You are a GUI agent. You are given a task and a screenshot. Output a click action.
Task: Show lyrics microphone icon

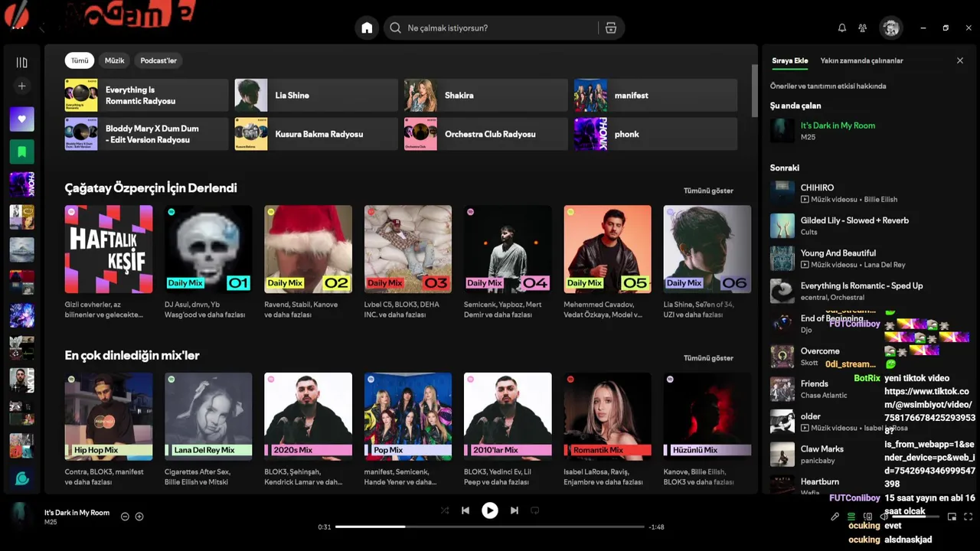pyautogui.click(x=835, y=517)
